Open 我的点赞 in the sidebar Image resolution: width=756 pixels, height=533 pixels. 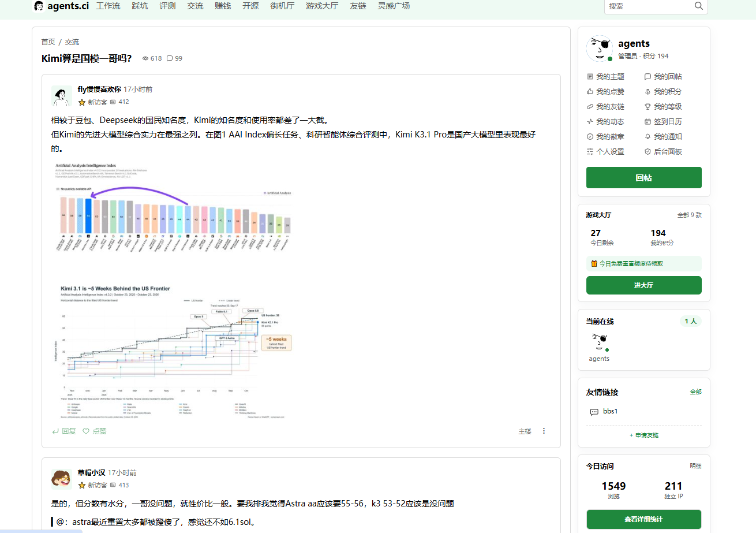tap(605, 91)
